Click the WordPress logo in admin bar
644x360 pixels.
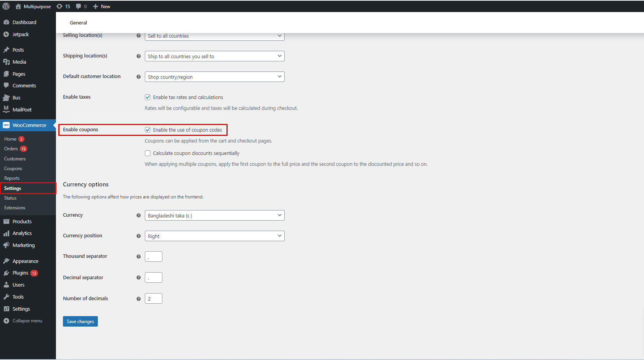(x=6, y=6)
